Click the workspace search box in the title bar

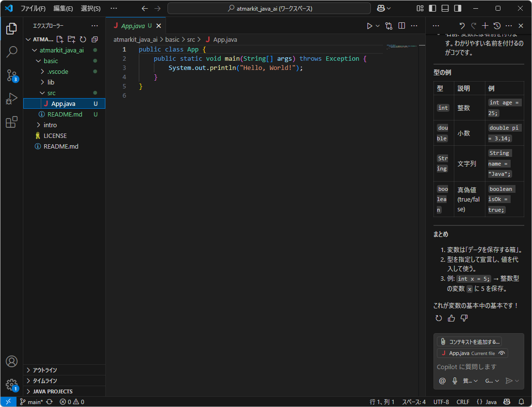tap(269, 8)
